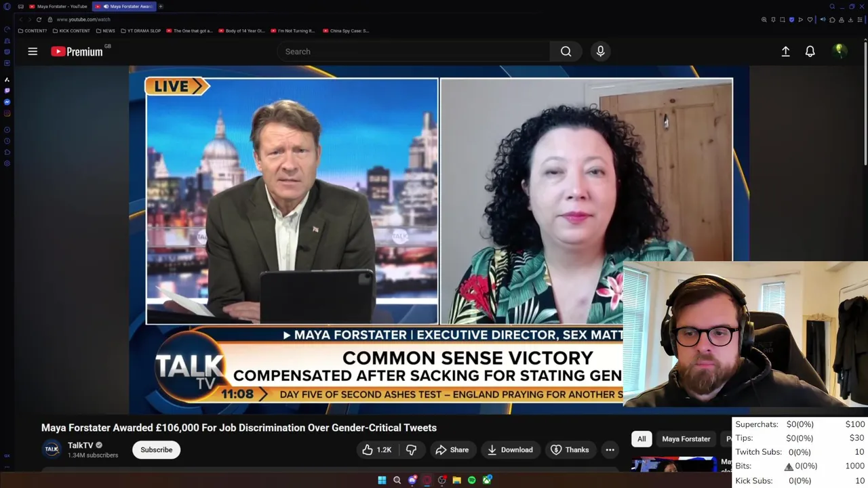
Task: Open the browser snapshot crop icon
Action: point(783,20)
